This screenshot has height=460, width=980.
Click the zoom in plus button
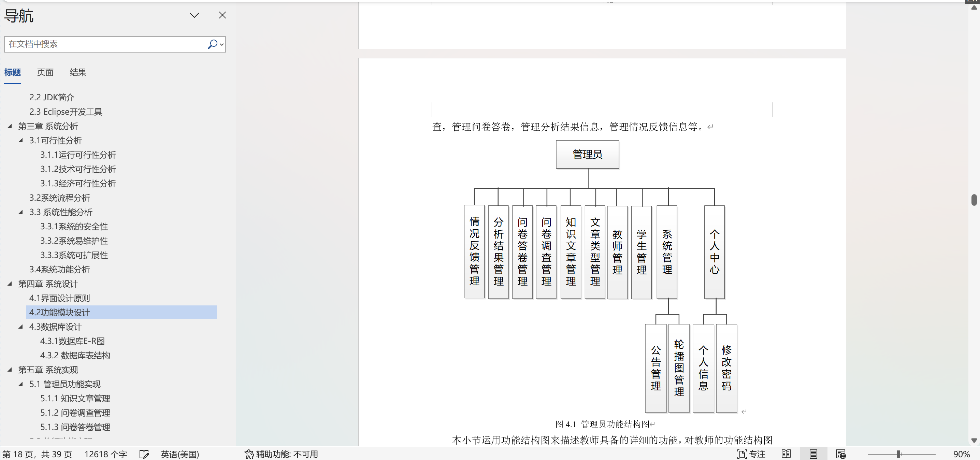click(942, 454)
